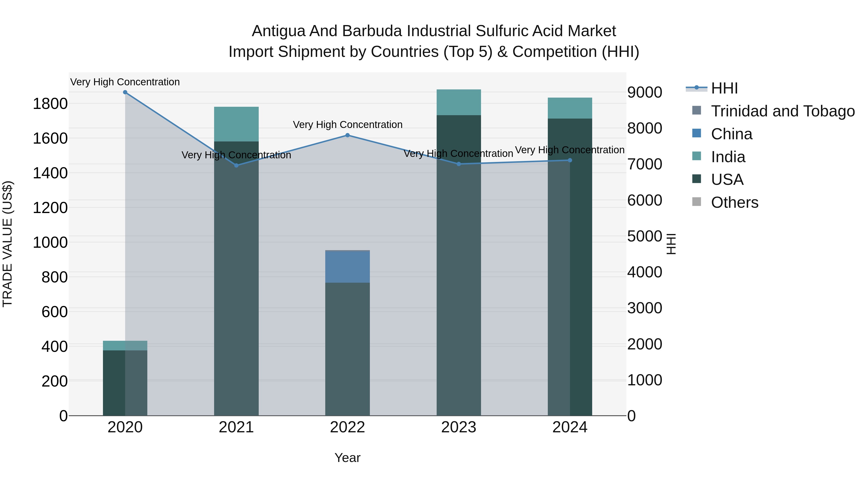The width and height of the screenshot is (868, 488).
Task: Click the USA bar segment for 2022
Action: coord(347,349)
